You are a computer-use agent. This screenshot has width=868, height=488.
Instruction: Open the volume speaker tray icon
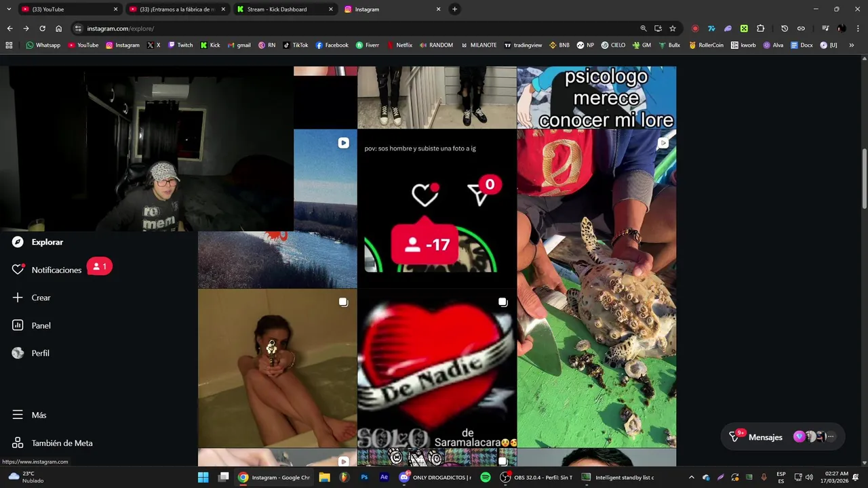(x=809, y=477)
